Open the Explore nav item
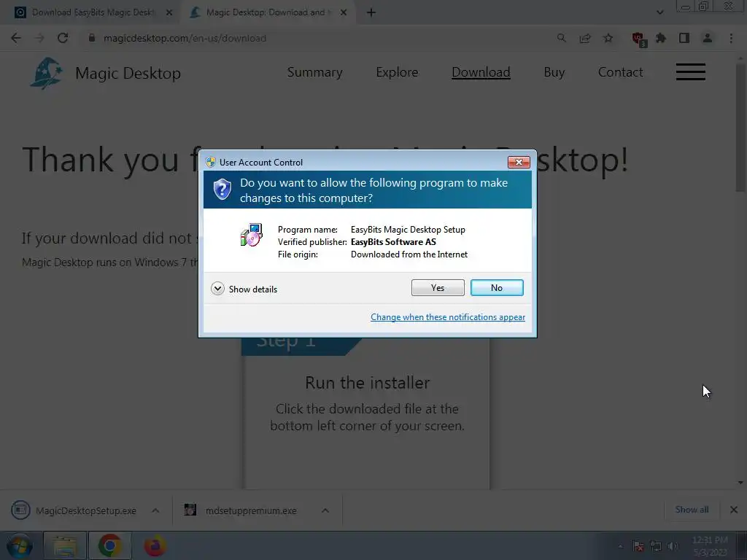Screen dimensions: 747x560 (x=397, y=72)
